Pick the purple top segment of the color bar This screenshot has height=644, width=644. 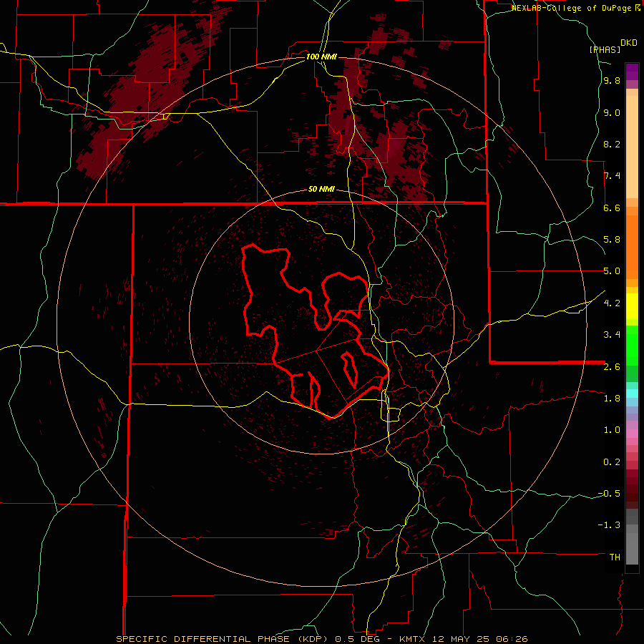[632, 72]
